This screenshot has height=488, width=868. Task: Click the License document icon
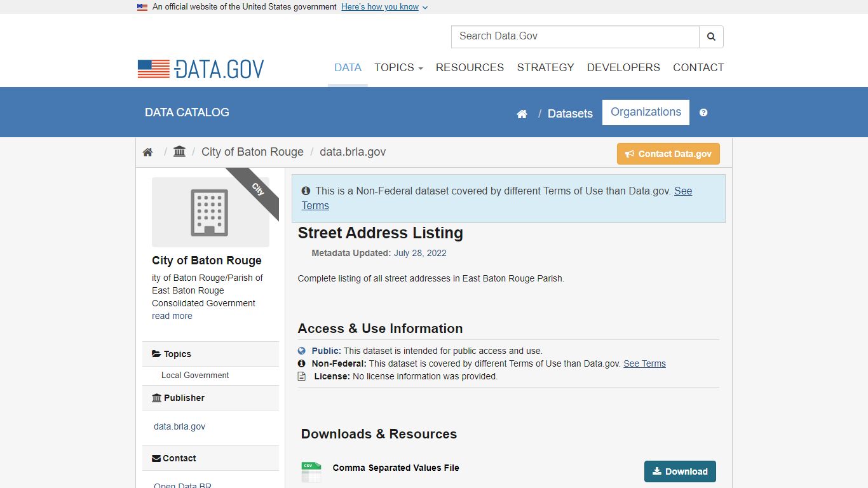[x=302, y=376]
